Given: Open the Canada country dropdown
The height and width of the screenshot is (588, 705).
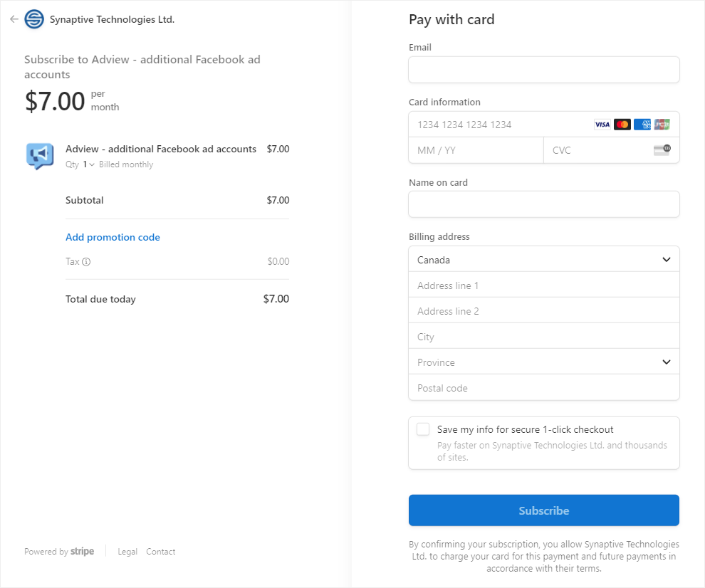Looking at the screenshot, I should point(544,259).
